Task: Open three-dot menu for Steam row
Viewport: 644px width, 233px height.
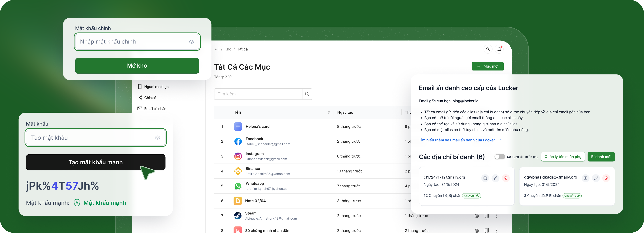Action: (x=497, y=216)
